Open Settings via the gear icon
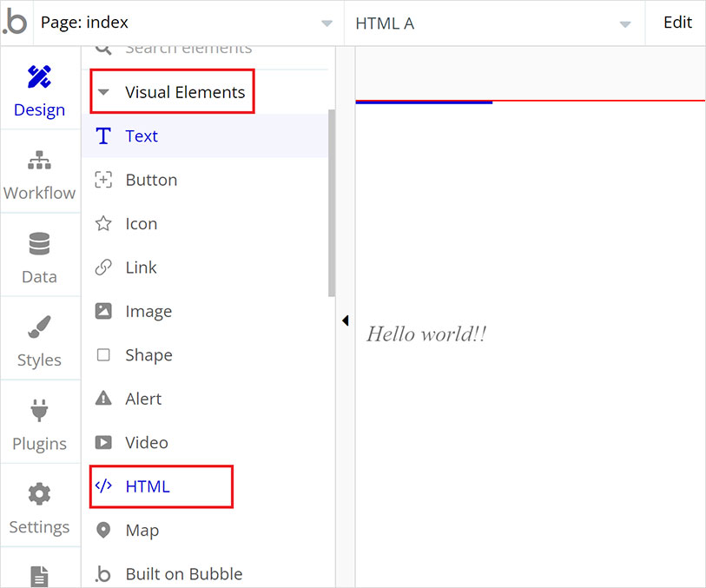The image size is (706, 588). point(39,493)
